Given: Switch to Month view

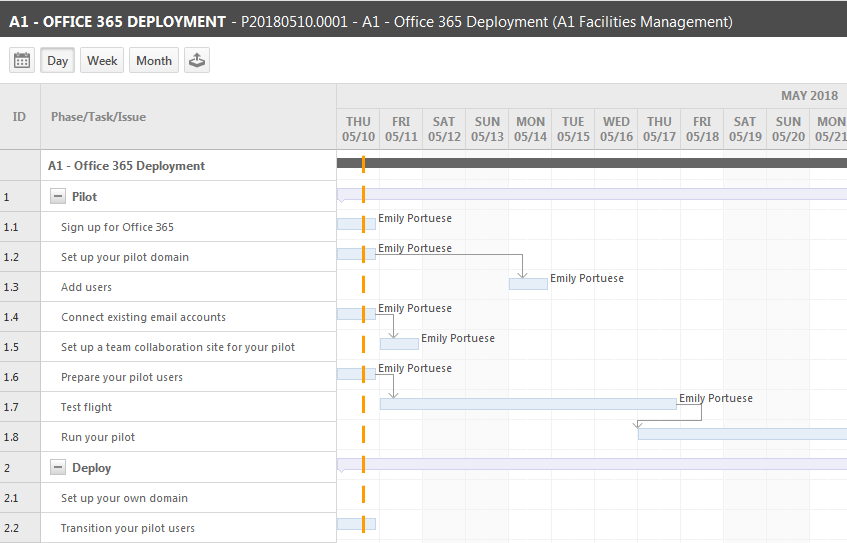Looking at the screenshot, I should pyautogui.click(x=154, y=60).
